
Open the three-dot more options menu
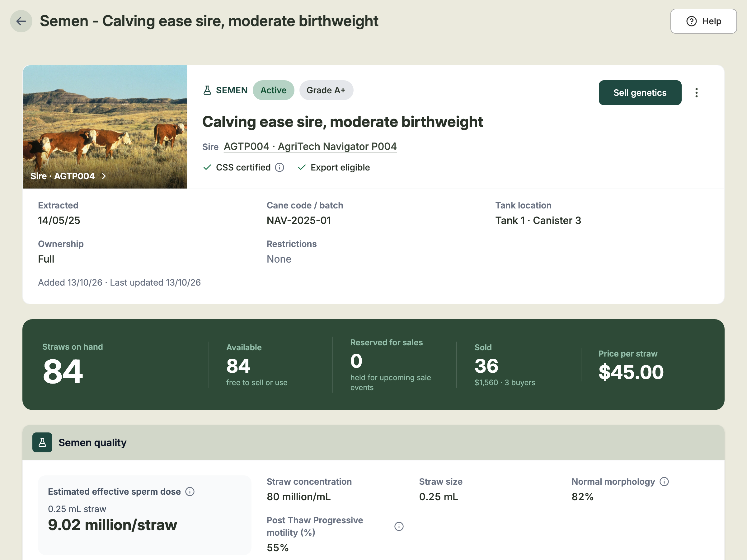pyautogui.click(x=696, y=93)
